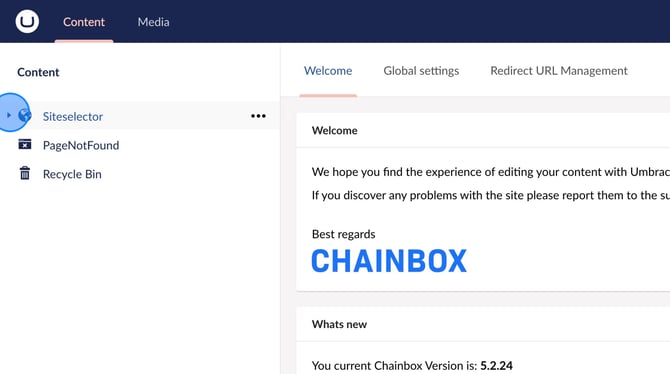Viewport: 670px width, 374px height.
Task: Click the Umbraco logo icon
Action: coord(27,21)
